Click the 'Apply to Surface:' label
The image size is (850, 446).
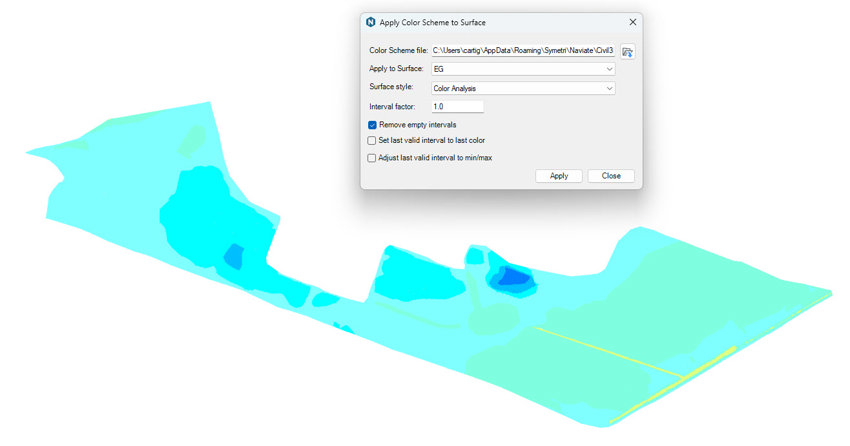[396, 68]
